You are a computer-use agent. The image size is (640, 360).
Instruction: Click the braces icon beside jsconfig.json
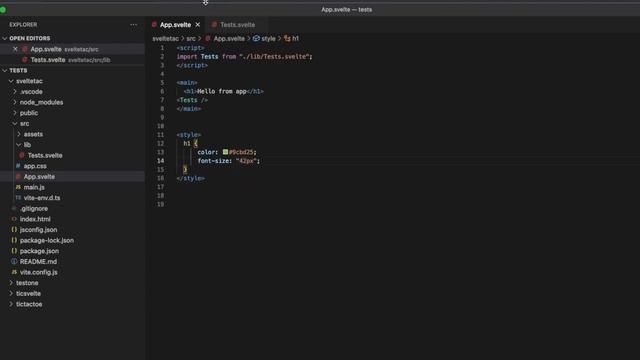pos(14,229)
